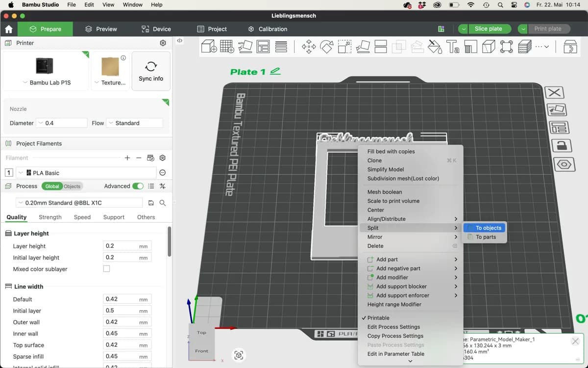588x368 pixels.
Task: Click the pencil icon next to Plate 1
Action: pyautogui.click(x=275, y=71)
